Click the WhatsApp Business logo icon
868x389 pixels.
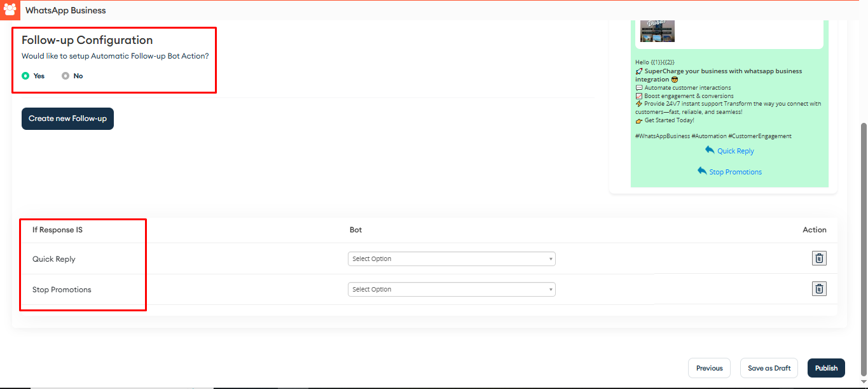[10, 10]
